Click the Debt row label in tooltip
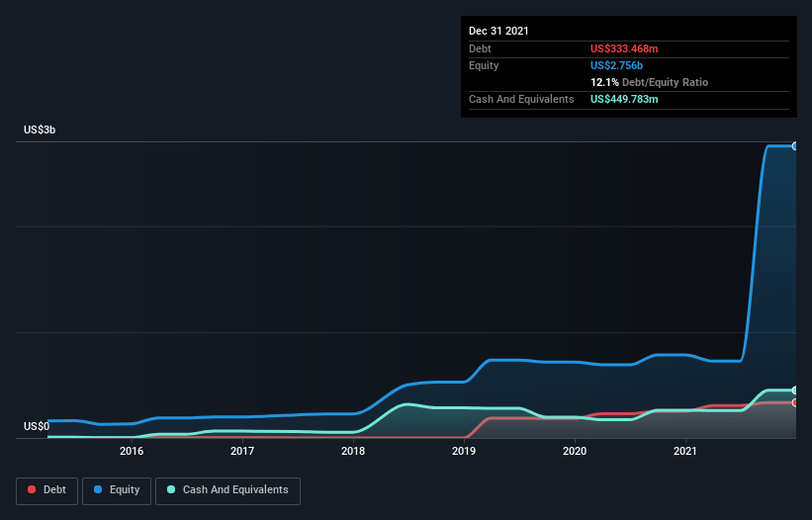Image resolution: width=812 pixels, height=520 pixels. point(480,48)
